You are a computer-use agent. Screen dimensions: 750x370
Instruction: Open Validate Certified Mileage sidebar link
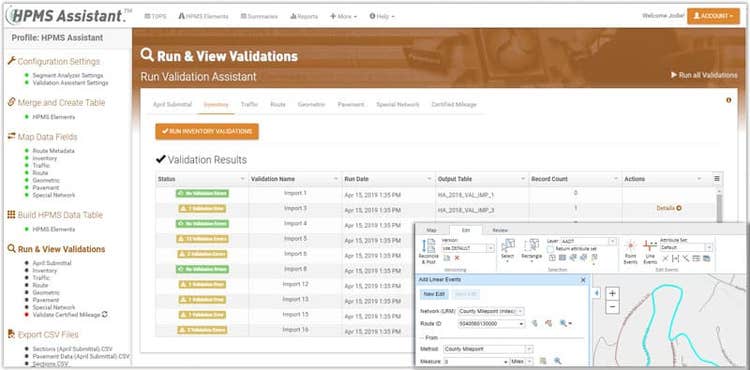point(66,315)
